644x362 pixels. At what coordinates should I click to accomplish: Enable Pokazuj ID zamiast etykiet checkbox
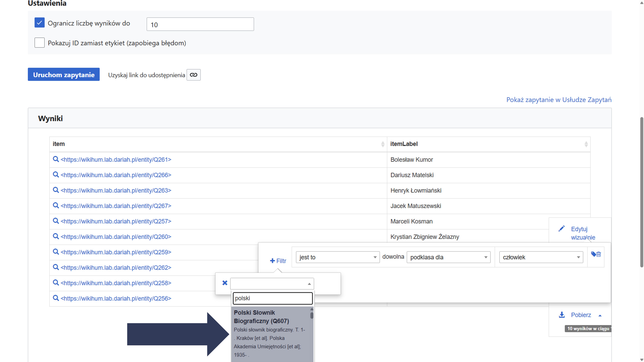[x=40, y=43]
